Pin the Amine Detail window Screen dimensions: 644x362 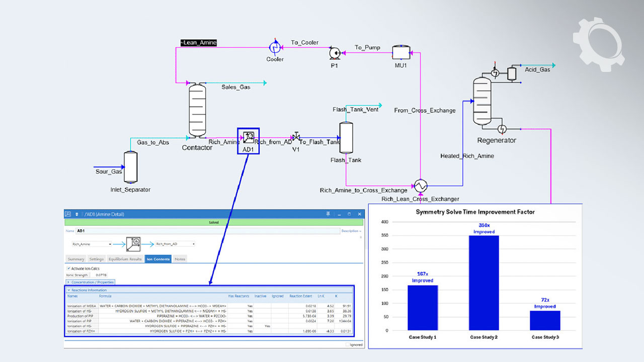pos(328,214)
